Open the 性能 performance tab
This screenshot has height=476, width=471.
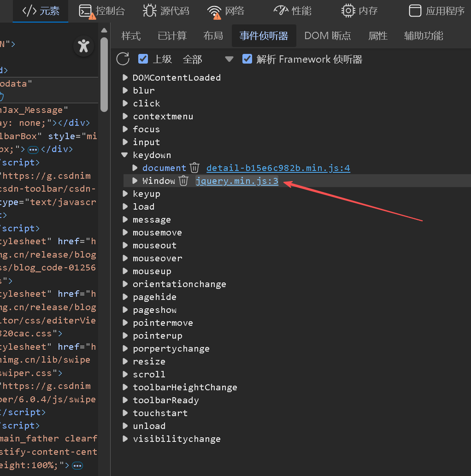293,11
